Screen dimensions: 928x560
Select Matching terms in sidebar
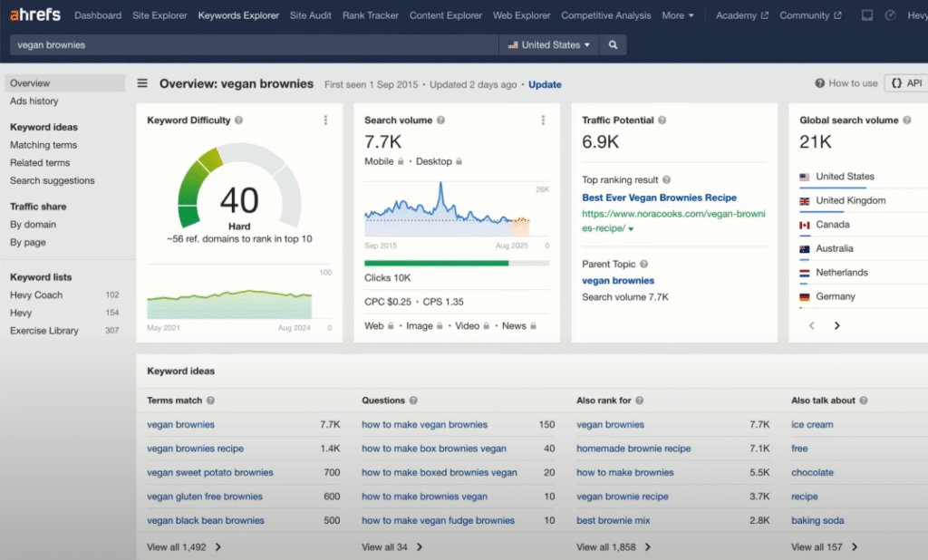point(43,145)
